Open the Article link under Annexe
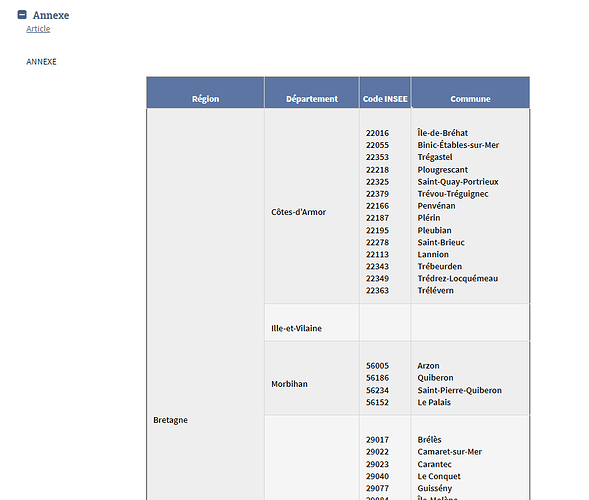The height and width of the screenshot is (500, 589). click(x=38, y=29)
